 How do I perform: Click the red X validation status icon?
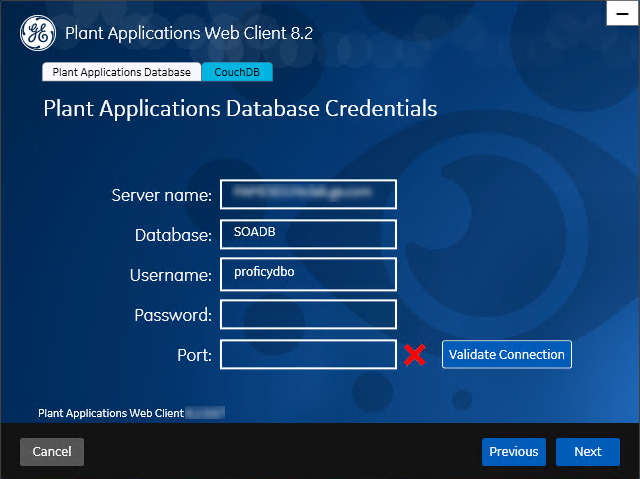[x=415, y=355]
